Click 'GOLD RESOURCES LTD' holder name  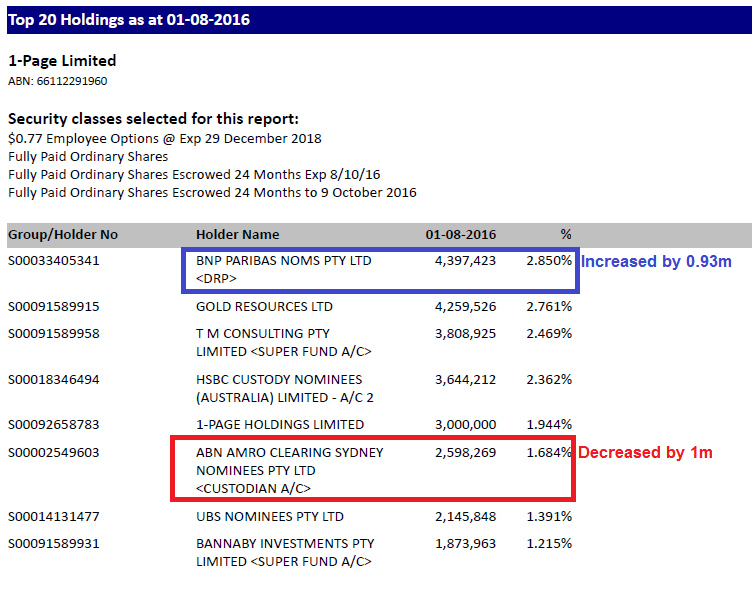(264, 307)
